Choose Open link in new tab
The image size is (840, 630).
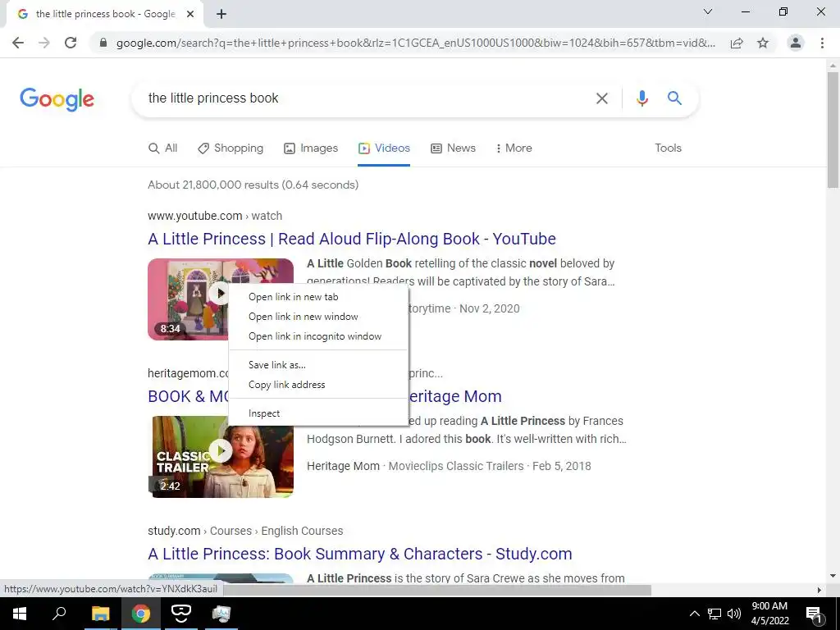[x=318, y=297]
